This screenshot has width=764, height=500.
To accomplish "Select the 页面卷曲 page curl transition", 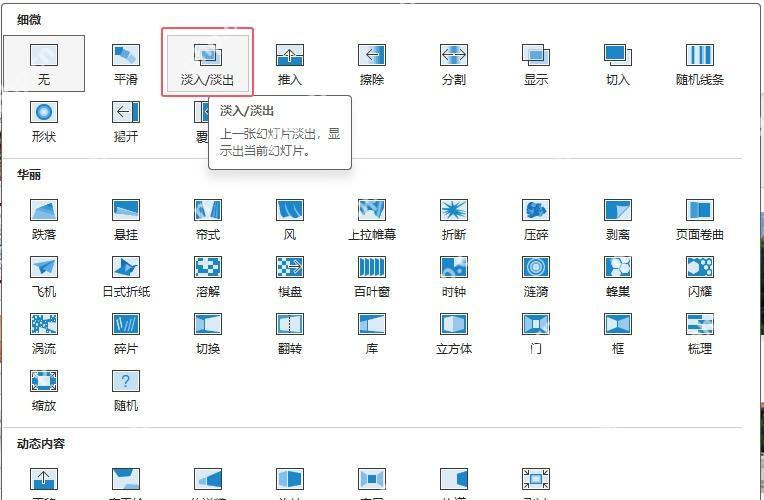I will coord(700,219).
